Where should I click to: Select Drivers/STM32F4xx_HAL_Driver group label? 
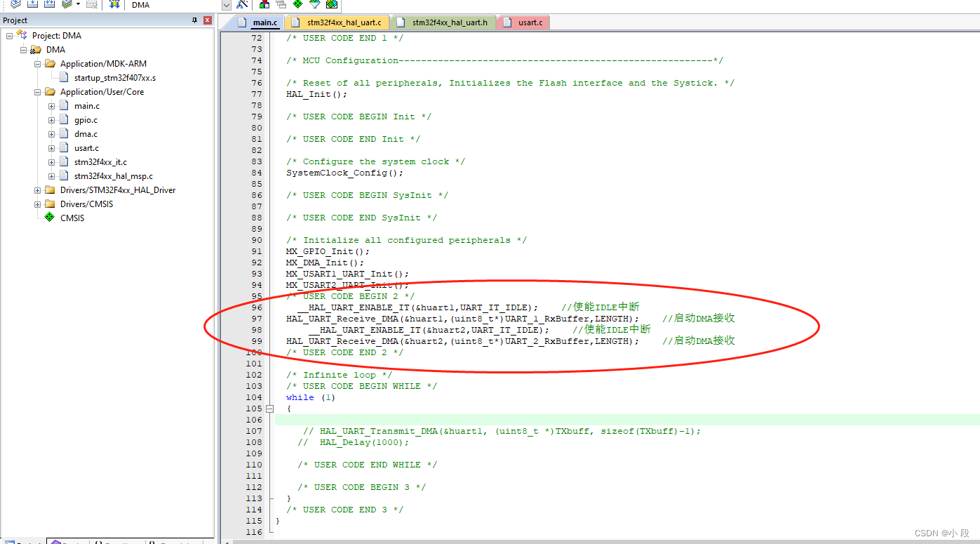point(118,190)
